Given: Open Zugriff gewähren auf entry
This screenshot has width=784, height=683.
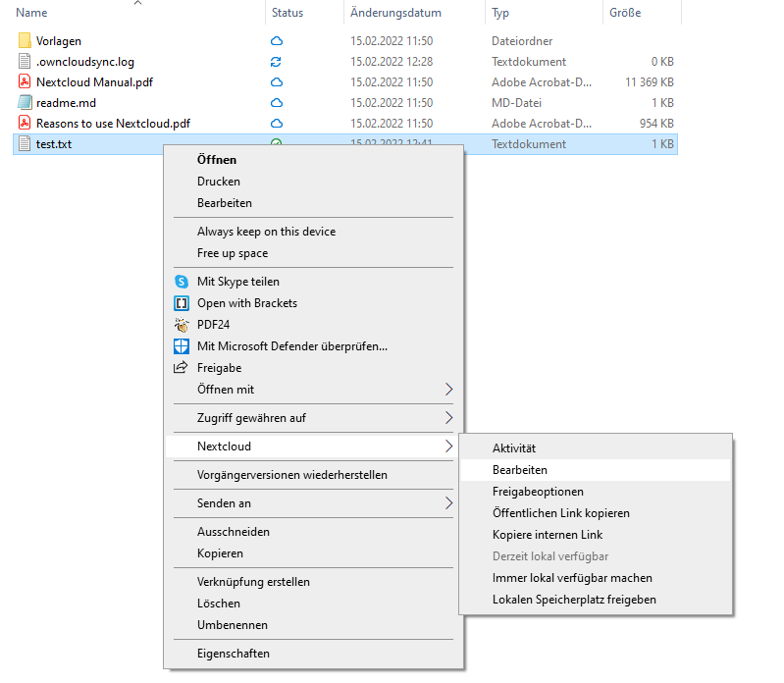Looking at the screenshot, I should click(x=313, y=417).
